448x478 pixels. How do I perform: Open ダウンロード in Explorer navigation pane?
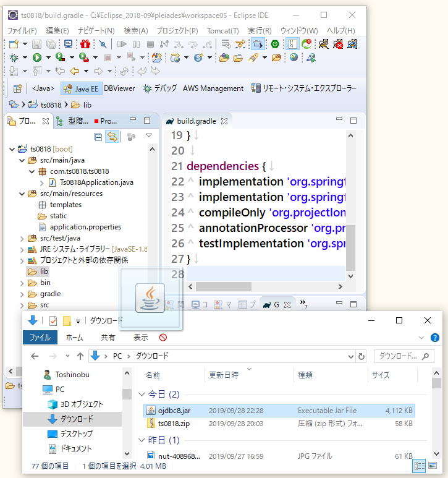(72, 419)
